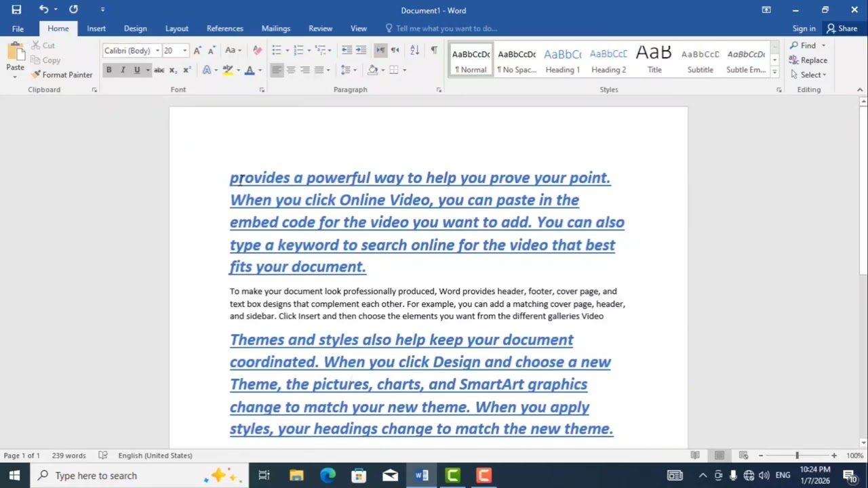The image size is (868, 488).
Task: Open the File tab
Action: tap(18, 28)
